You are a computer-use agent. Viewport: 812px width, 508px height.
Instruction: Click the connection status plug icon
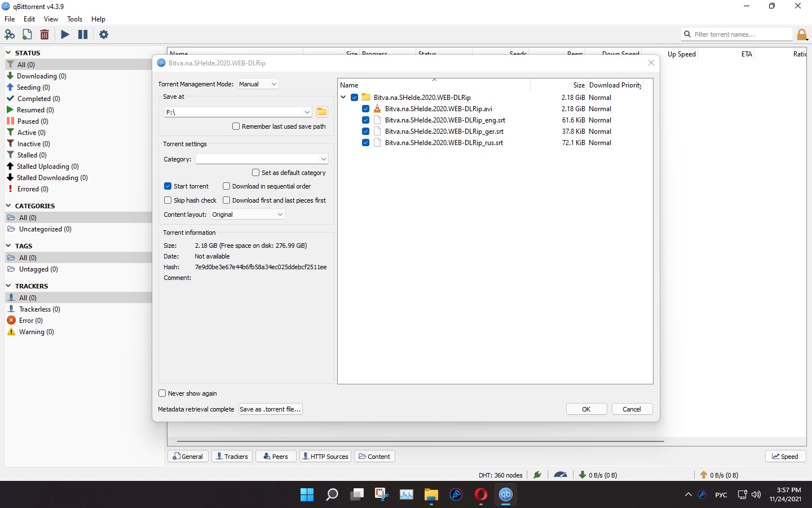point(537,475)
